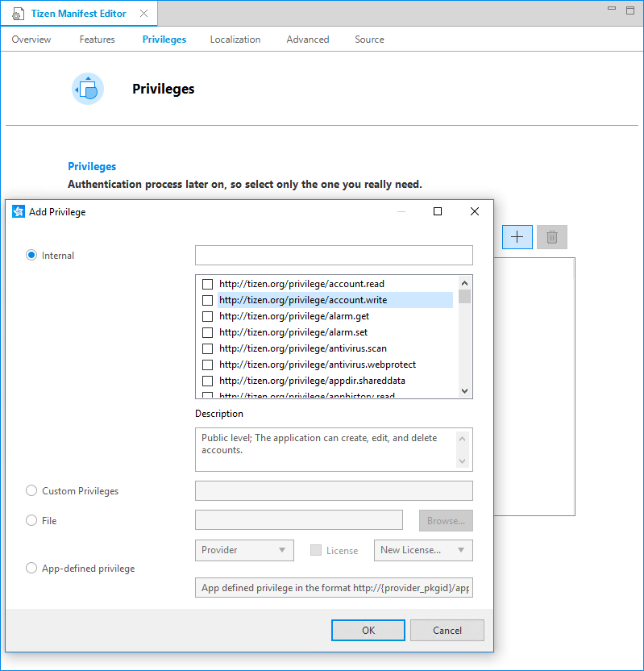Click the trash can delete icon
644x671 pixels.
click(x=552, y=237)
